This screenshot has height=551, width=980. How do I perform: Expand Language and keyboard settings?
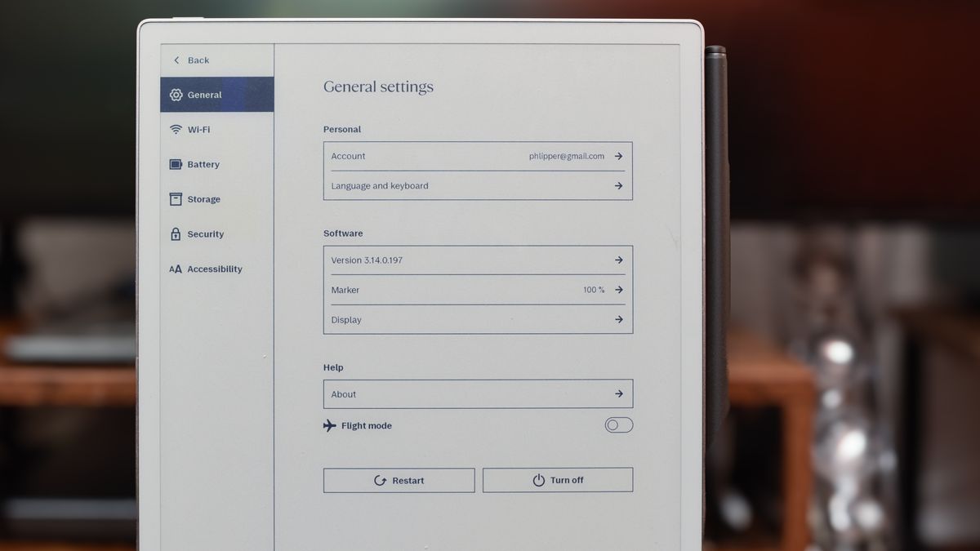tap(619, 185)
